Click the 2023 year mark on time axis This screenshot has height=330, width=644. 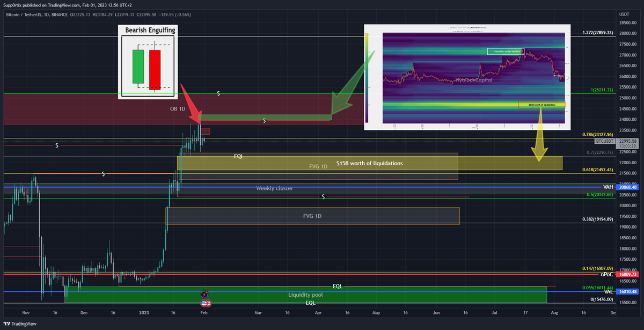coord(144,312)
